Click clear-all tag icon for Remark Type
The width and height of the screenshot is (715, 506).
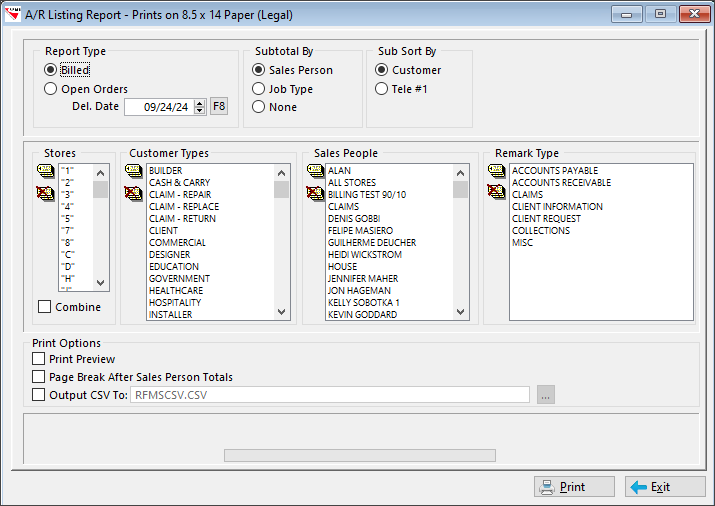(x=496, y=191)
